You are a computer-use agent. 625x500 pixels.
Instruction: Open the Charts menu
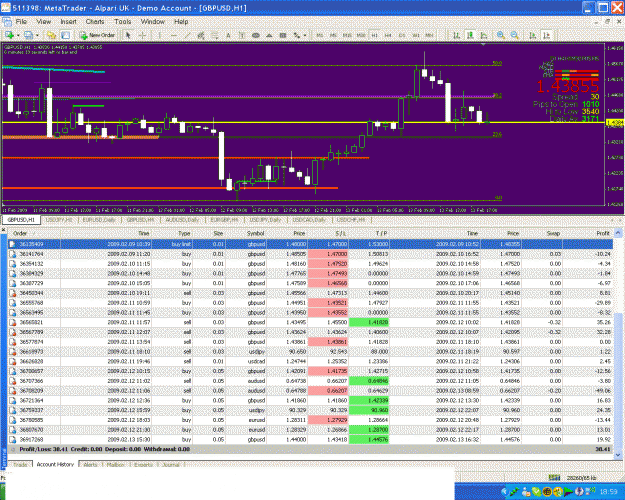pyautogui.click(x=95, y=22)
